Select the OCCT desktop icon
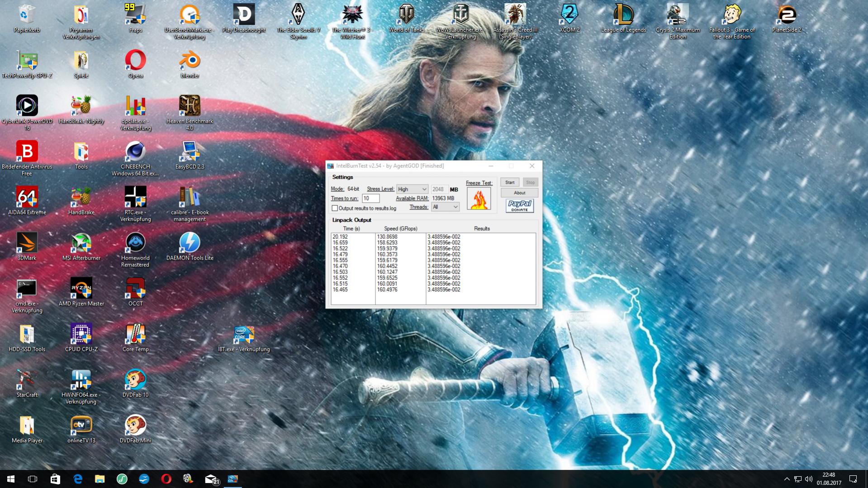 pos(135,292)
